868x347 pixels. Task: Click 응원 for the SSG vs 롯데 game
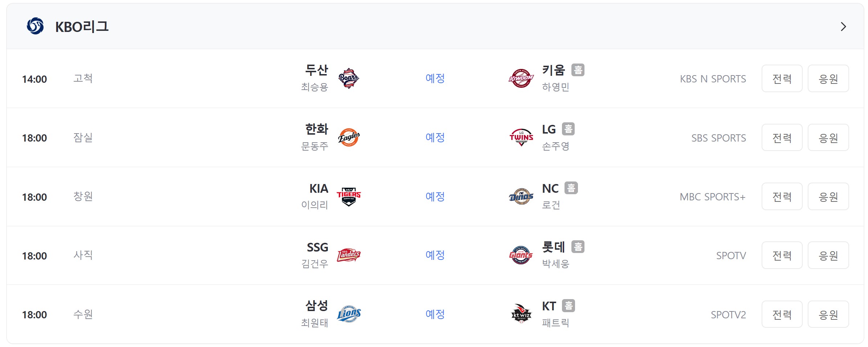tap(828, 256)
